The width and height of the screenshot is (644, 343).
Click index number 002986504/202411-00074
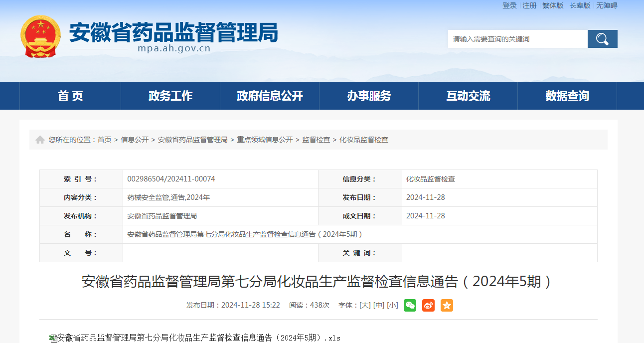point(171,179)
